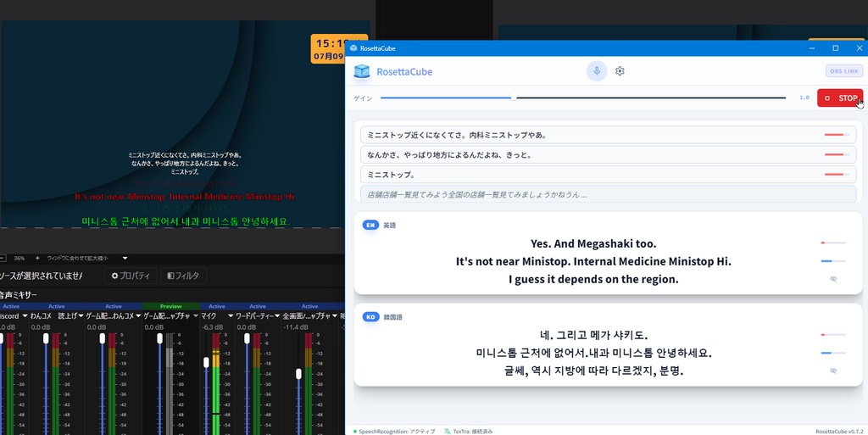Toggle the microphone icon in RosettaCube
Viewport: 868px width, 435px height.
[597, 71]
